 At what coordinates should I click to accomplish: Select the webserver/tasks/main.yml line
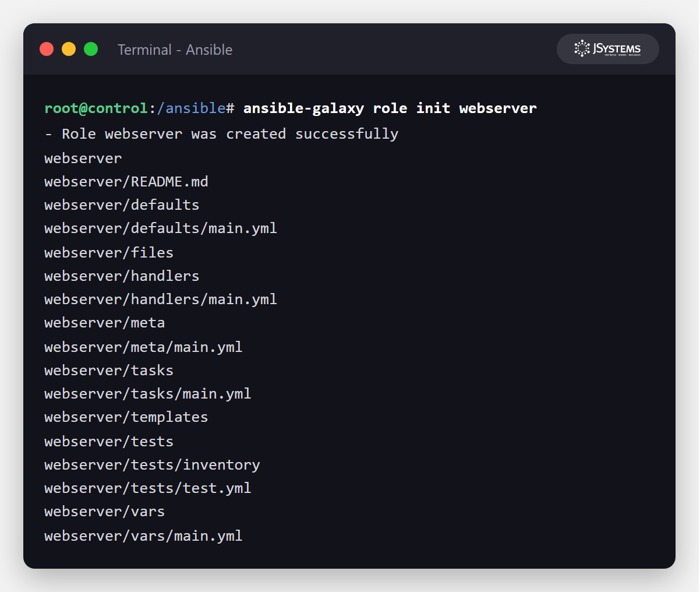point(148,394)
